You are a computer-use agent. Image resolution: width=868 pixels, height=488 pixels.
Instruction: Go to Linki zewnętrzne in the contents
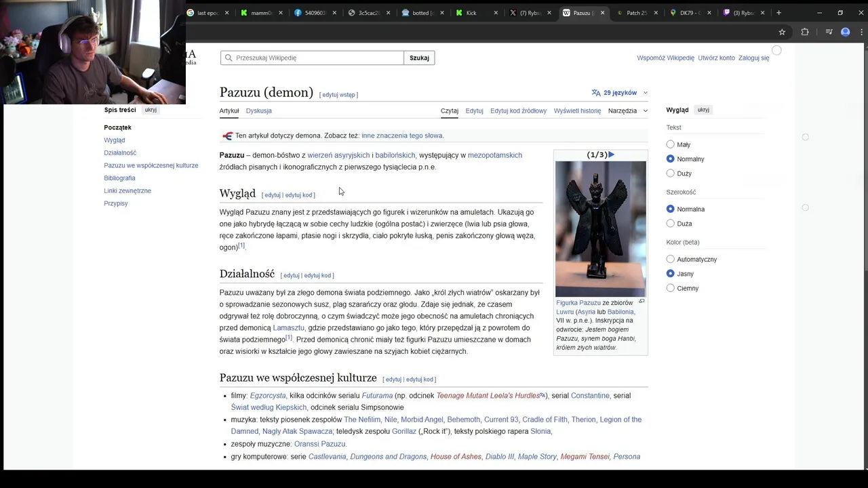pyautogui.click(x=127, y=190)
